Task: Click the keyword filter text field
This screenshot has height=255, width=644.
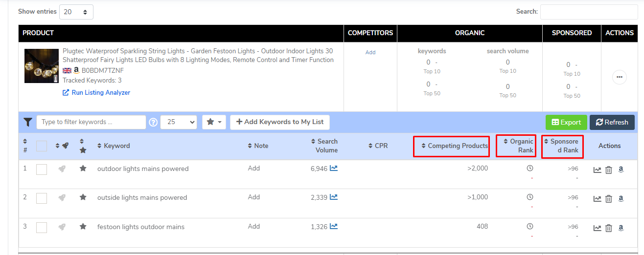Action: coord(91,122)
